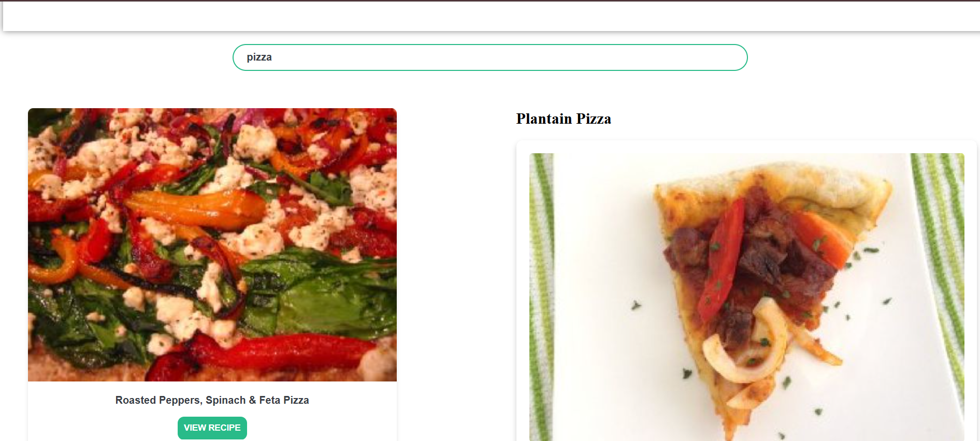The image size is (980, 441).
Task: Click the left green striped napkin in the photo
Action: (x=541, y=297)
